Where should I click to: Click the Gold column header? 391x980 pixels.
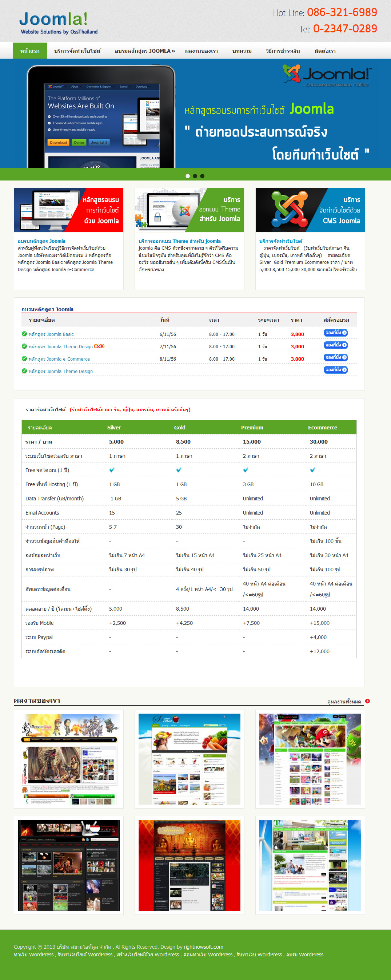coord(180,427)
